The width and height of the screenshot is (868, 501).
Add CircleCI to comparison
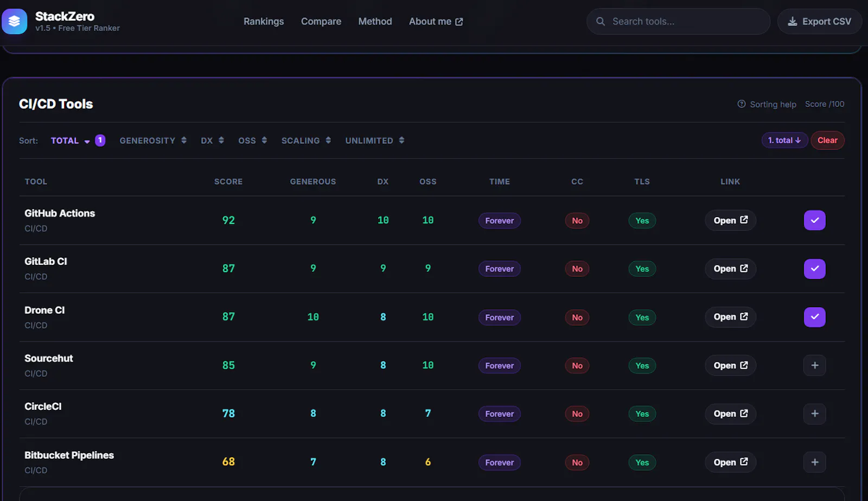[x=815, y=414]
